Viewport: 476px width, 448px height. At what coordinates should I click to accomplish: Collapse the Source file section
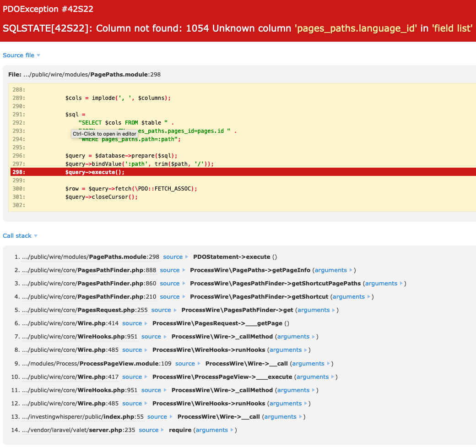21,55
